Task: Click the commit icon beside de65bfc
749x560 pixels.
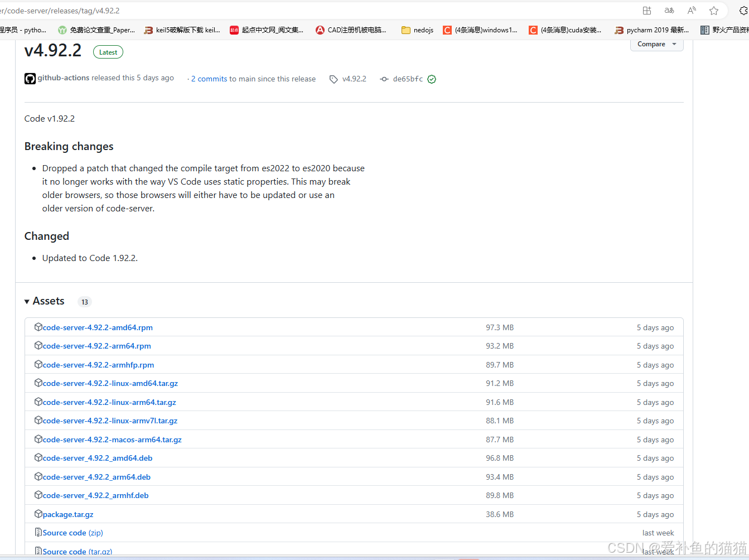Action: [384, 79]
